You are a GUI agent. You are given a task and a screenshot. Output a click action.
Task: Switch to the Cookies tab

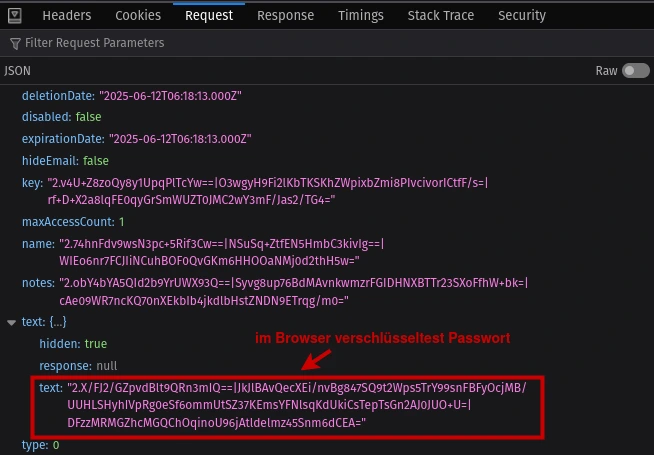point(138,15)
